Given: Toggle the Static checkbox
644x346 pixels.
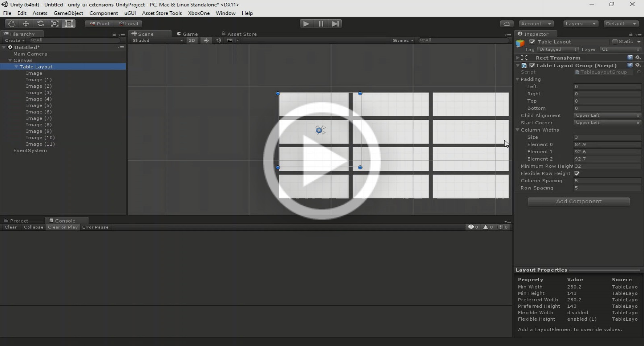Looking at the screenshot, I should click(615, 41).
